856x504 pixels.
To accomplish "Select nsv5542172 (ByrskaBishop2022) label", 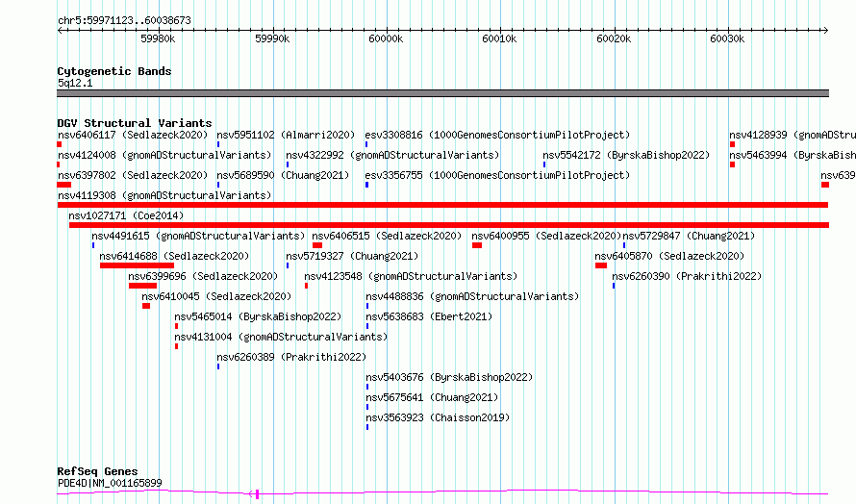I will pos(626,155).
